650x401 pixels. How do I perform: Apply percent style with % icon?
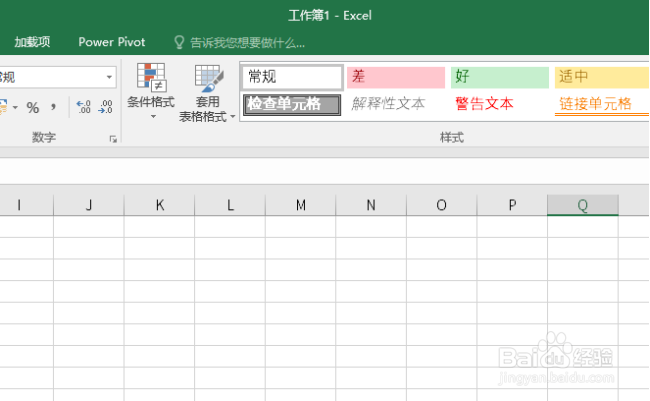[x=33, y=108]
